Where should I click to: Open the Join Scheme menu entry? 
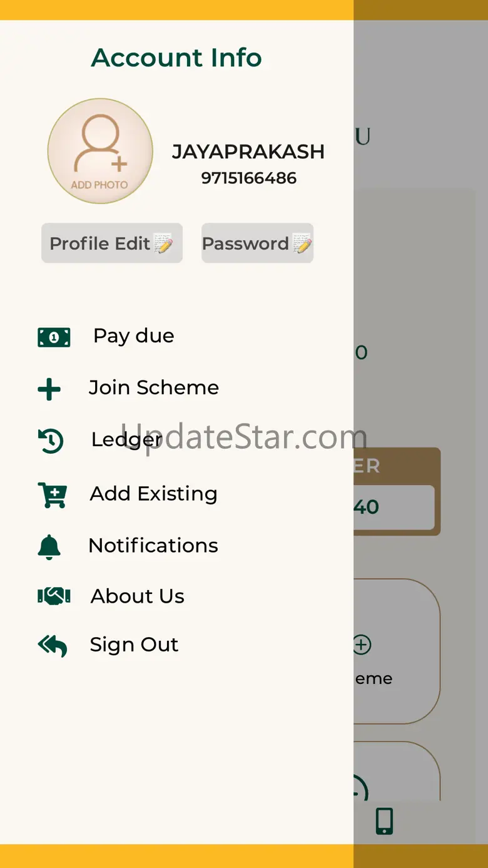click(154, 387)
